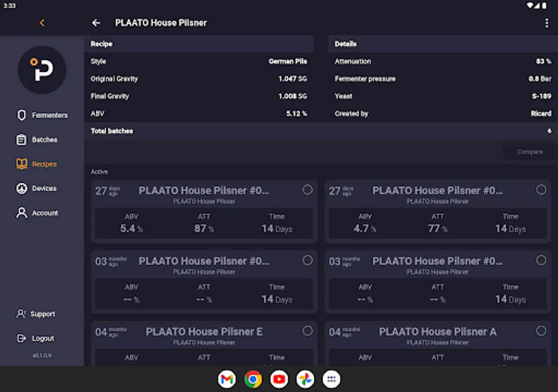This screenshot has height=392, width=558.
Task: Launch Chrome from the taskbar
Action: click(253, 379)
